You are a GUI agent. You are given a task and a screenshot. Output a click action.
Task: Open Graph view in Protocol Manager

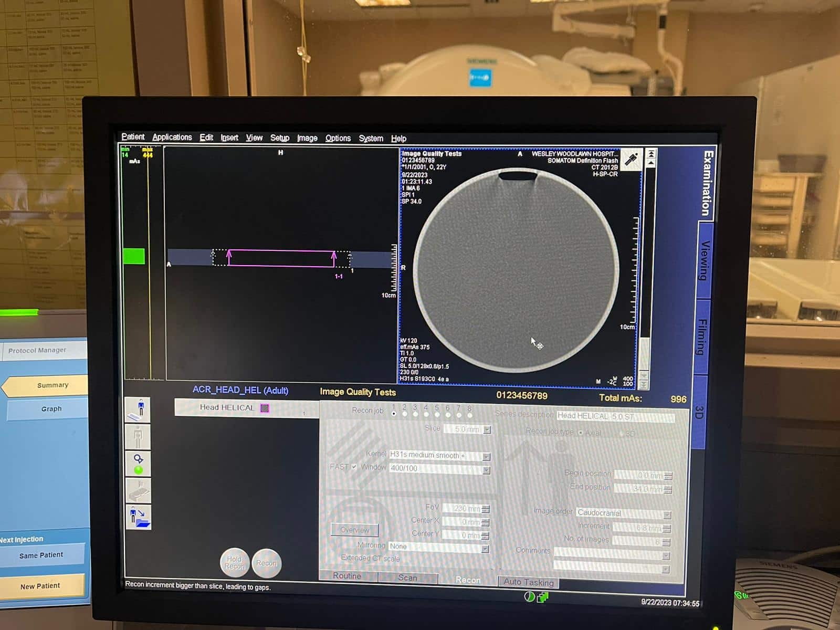(47, 409)
